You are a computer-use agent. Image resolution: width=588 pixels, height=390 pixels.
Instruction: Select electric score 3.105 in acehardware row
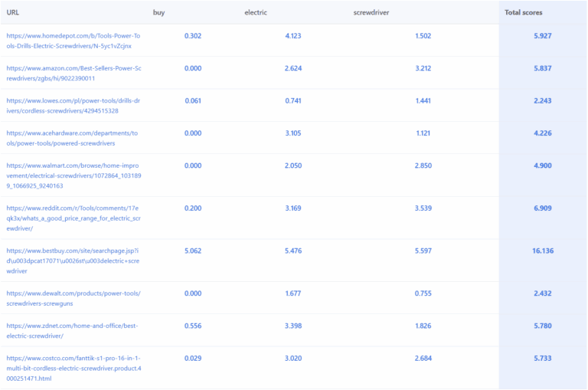[x=293, y=133]
